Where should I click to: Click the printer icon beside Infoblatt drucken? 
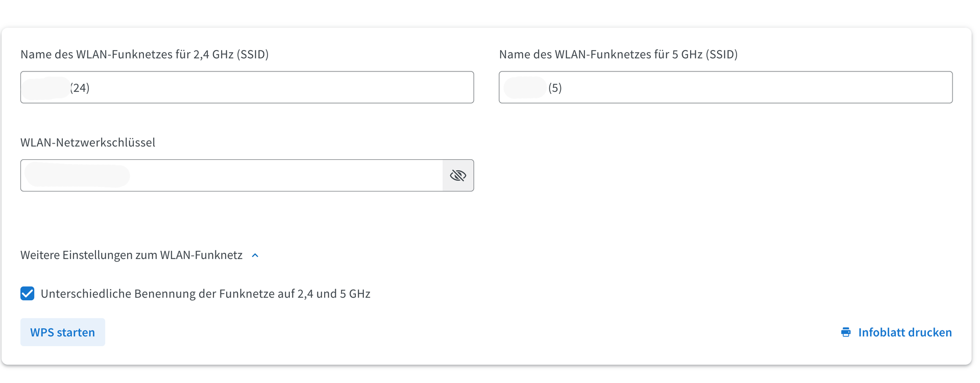coord(846,332)
